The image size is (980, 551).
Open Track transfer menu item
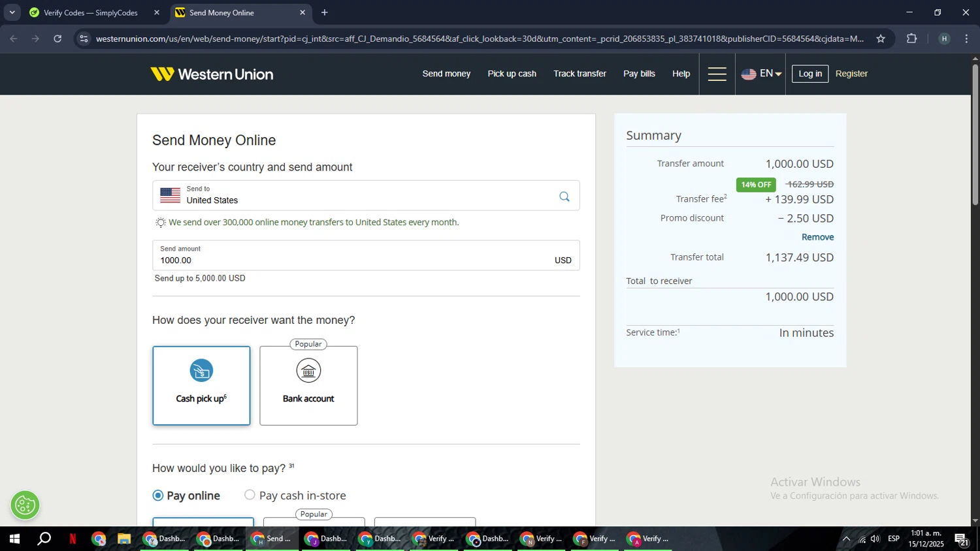click(x=580, y=74)
